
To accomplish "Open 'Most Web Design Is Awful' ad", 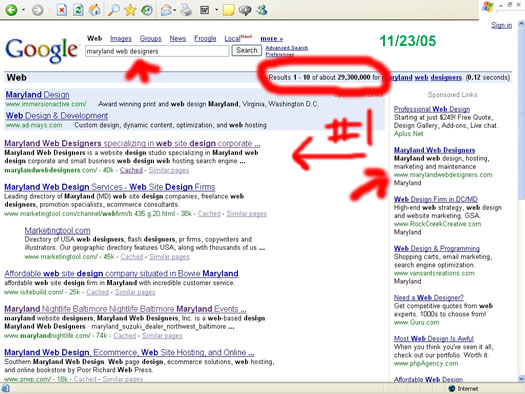I will [x=434, y=338].
